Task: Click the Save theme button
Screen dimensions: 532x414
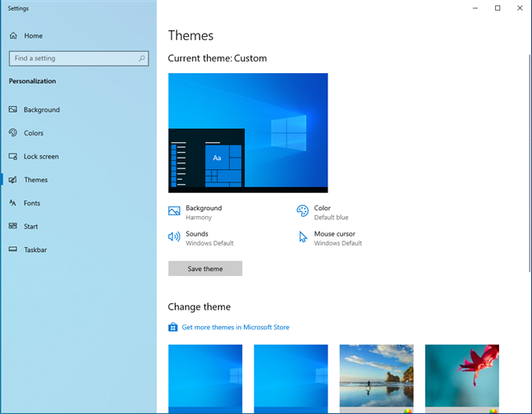Action: tap(205, 269)
